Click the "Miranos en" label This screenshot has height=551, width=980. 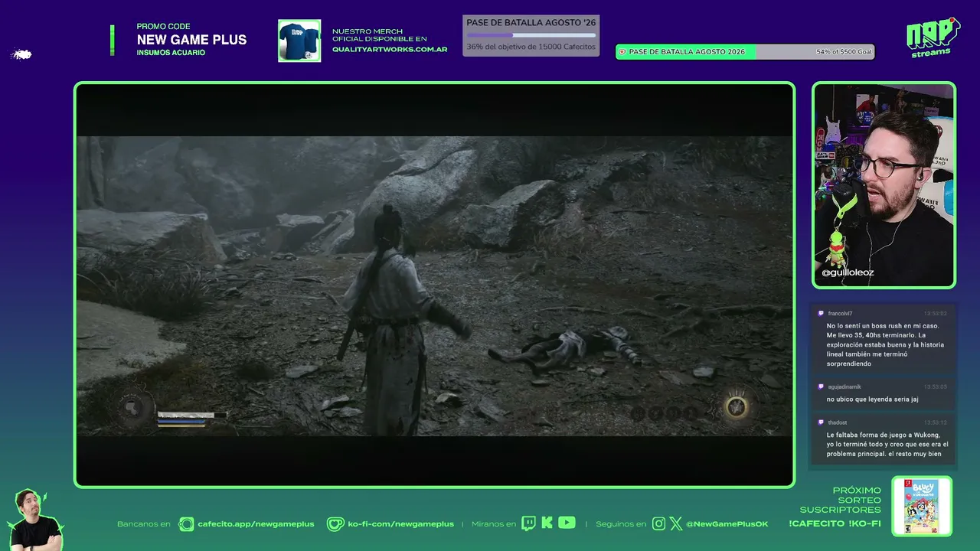492,524
